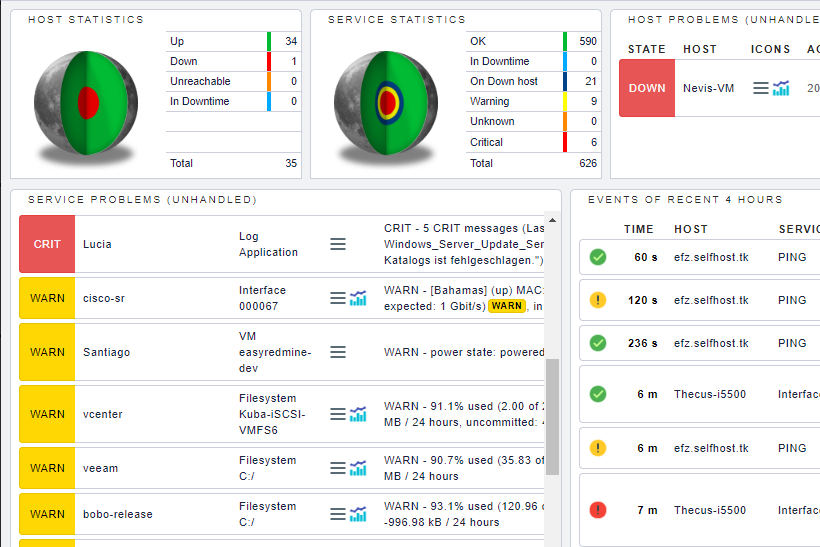Open hamburger menu icon for Nevis-VM host
This screenshot has height=547, width=820.
click(x=761, y=88)
